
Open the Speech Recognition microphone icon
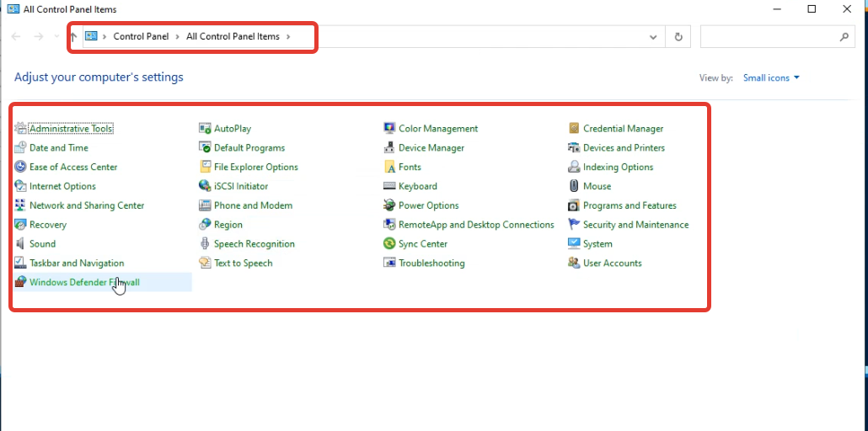205,243
